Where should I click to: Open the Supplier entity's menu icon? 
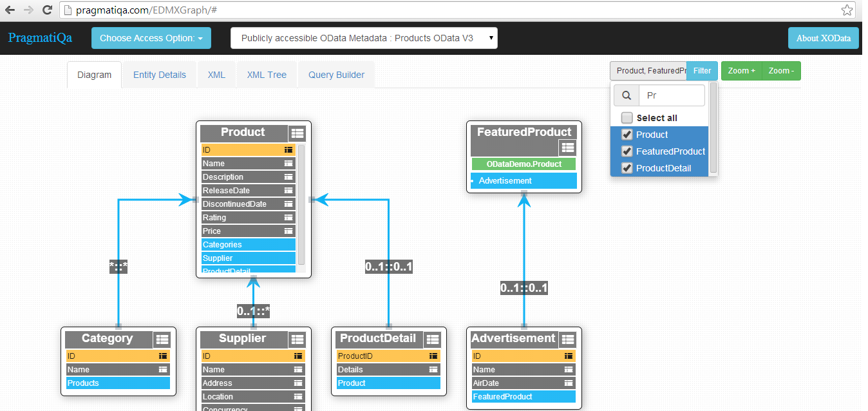pos(297,339)
